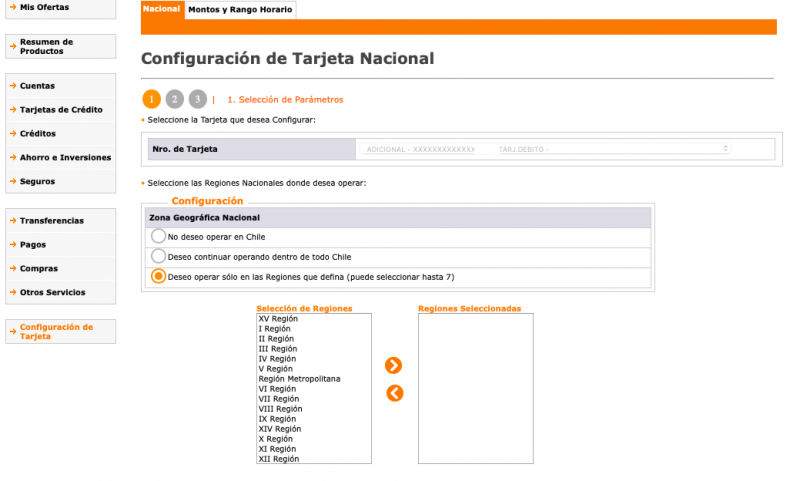Click inside the Regiones Seleccionadas list box
This screenshot has width=800, height=481.
[469, 388]
